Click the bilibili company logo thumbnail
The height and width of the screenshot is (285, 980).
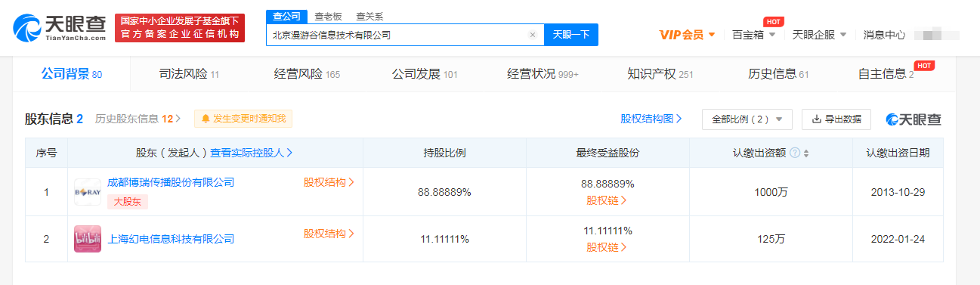(88, 239)
